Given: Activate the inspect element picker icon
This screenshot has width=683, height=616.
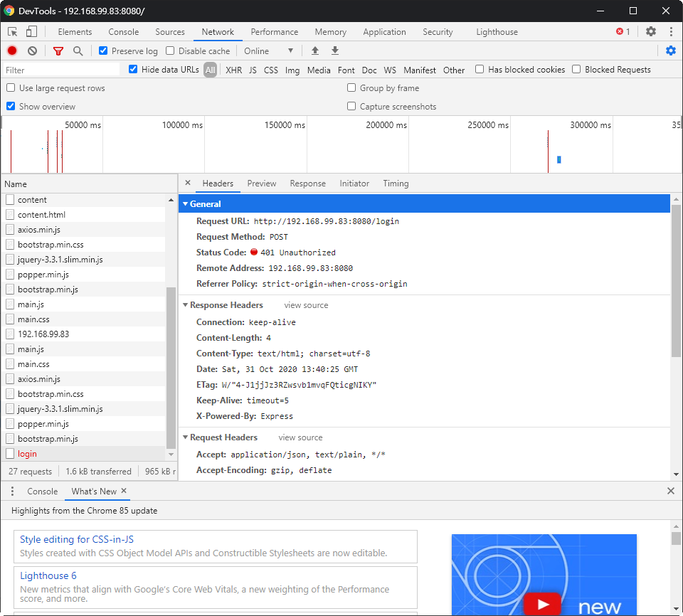Looking at the screenshot, I should click(x=13, y=32).
